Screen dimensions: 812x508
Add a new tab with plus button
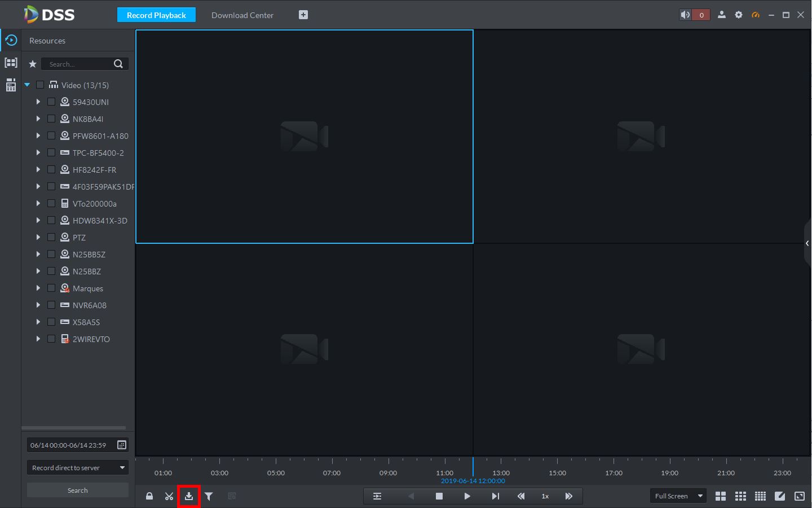(303, 15)
